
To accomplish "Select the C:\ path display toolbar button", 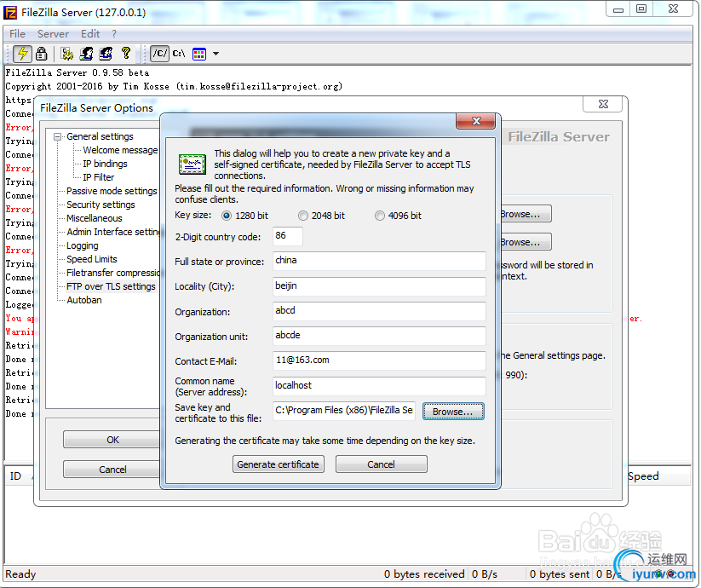I will 179,54.
